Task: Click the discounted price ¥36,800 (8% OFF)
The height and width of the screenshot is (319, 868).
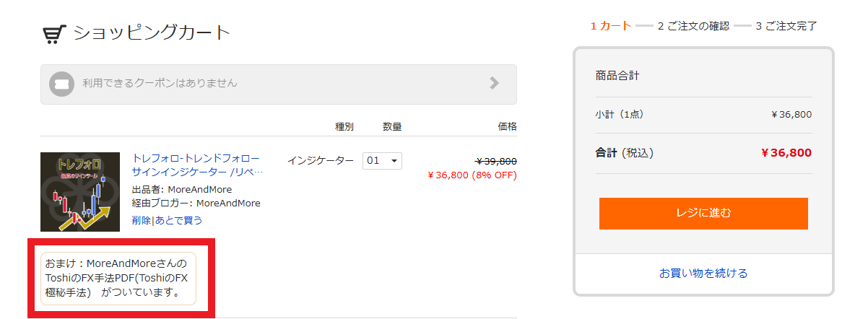Action: (x=472, y=175)
